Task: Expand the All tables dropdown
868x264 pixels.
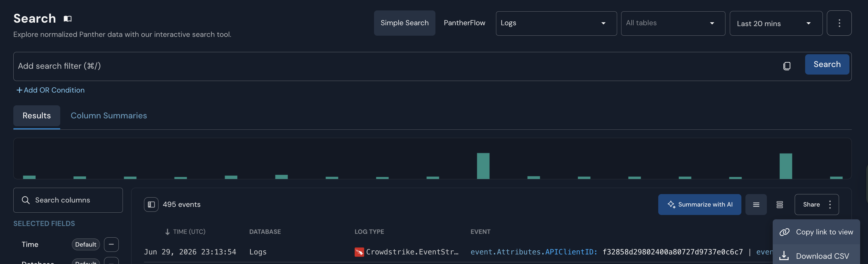Action: coord(673,23)
